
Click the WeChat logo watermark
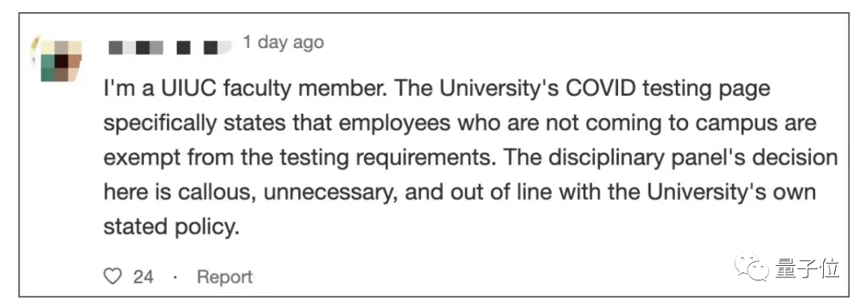[x=751, y=266]
